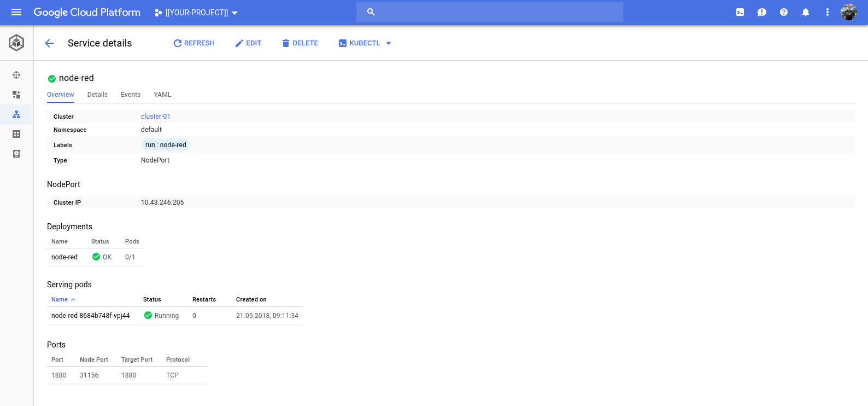
Task: Open the Storage disk sidebar icon
Action: 16,154
